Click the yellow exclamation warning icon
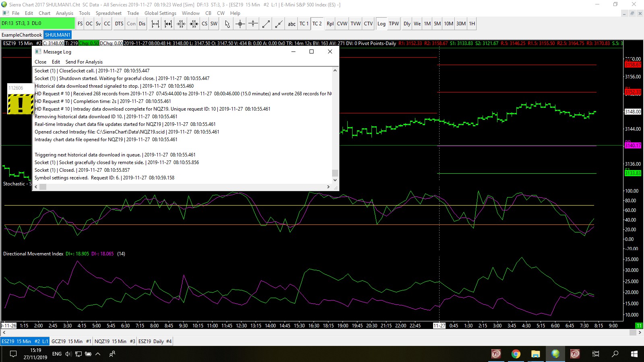 tap(20, 104)
